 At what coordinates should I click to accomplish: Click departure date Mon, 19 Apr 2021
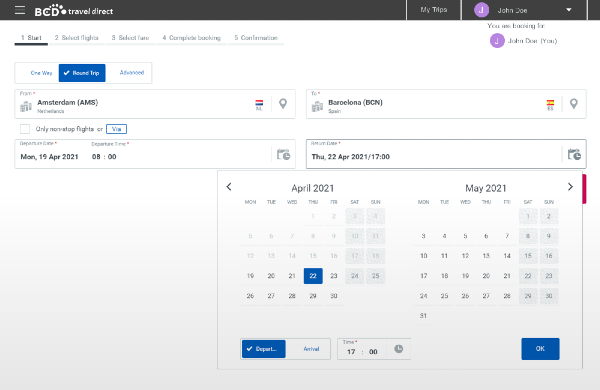coord(49,157)
